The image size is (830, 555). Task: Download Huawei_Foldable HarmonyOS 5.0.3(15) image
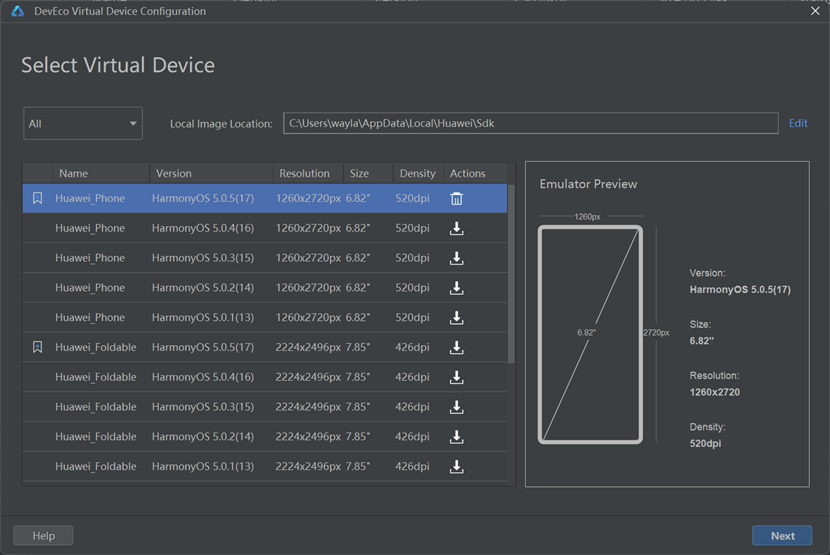pyautogui.click(x=456, y=407)
